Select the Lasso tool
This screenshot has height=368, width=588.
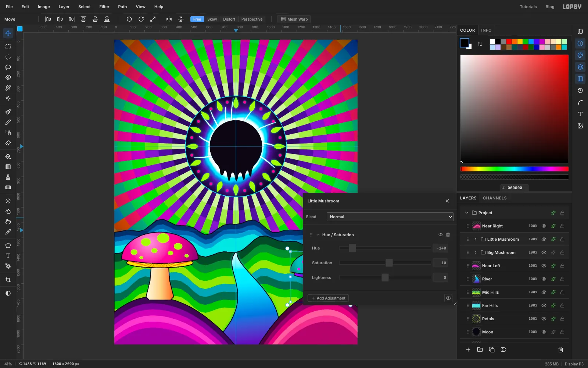(8, 67)
